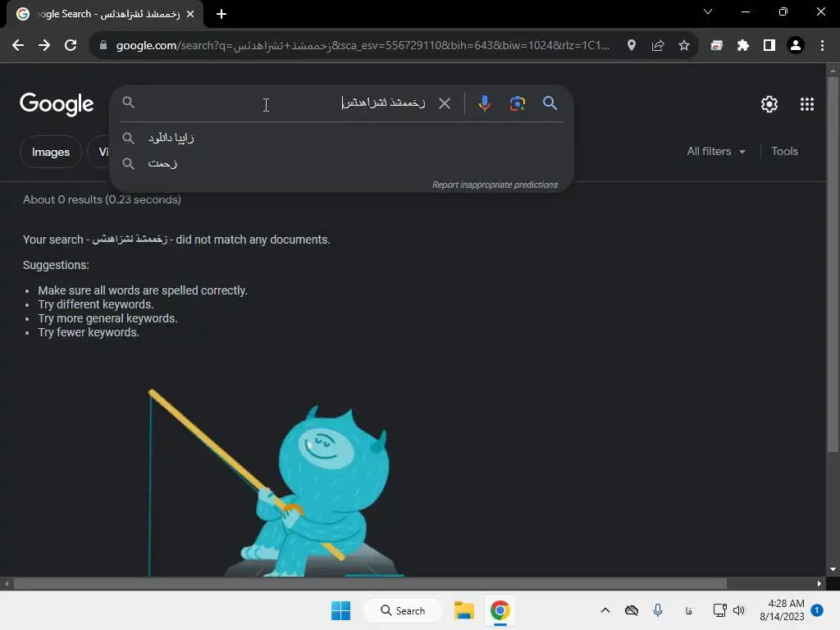This screenshot has width=840, height=630.
Task: Toggle Chrome side panel
Action: point(769,46)
